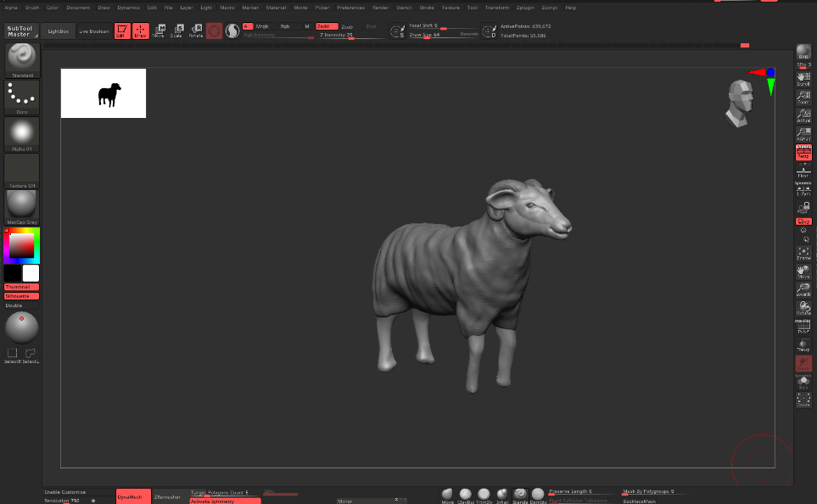Click the LightBox button

[x=59, y=31]
